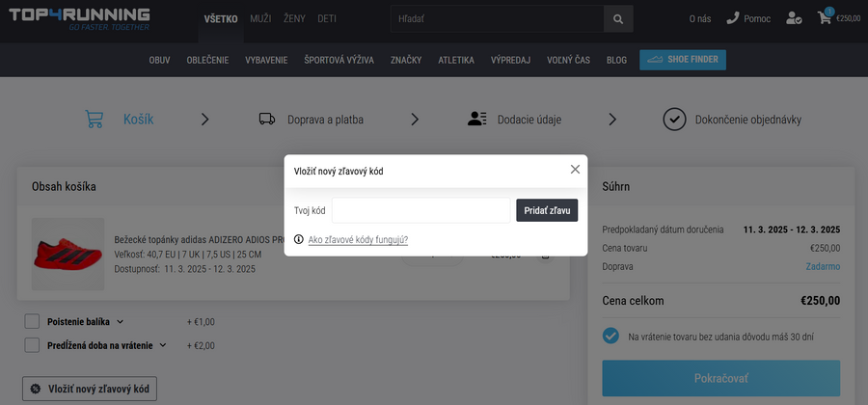
Task: Expand the Poistenie balíka details chevron
Action: pyautogui.click(x=121, y=321)
